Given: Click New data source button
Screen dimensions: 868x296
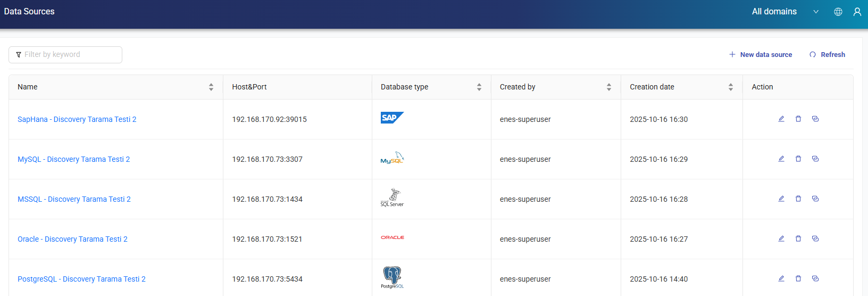Looking at the screenshot, I should (x=761, y=54).
